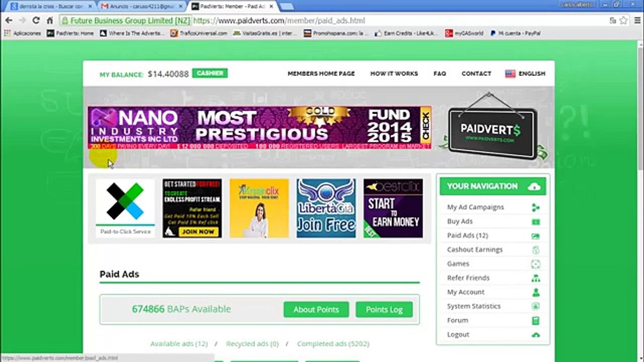
Task: Click the Paid Ads (12) icon
Action: 535,236
